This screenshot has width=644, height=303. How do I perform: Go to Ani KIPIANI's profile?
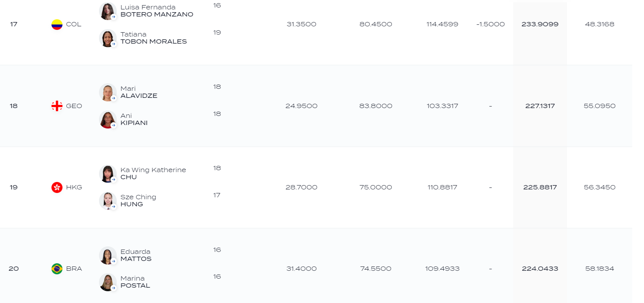134,119
